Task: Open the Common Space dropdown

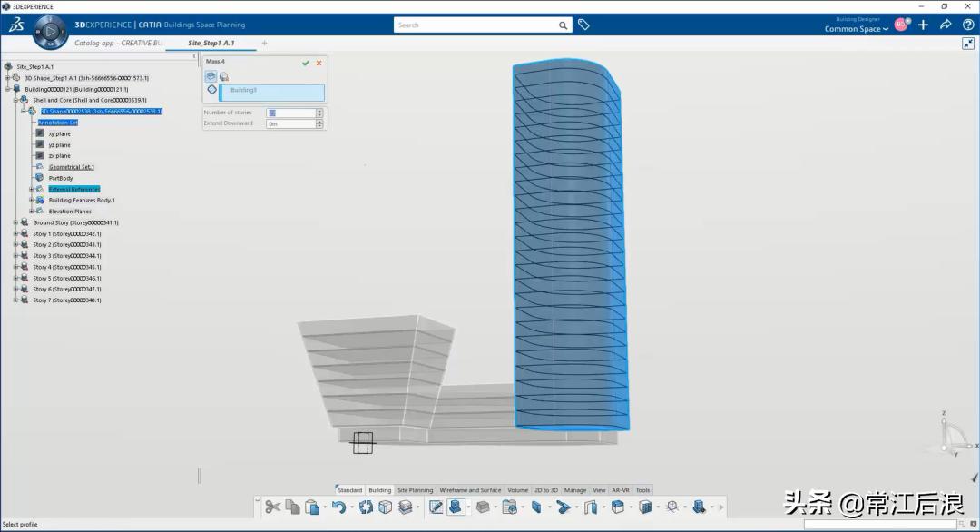Action: (854, 29)
